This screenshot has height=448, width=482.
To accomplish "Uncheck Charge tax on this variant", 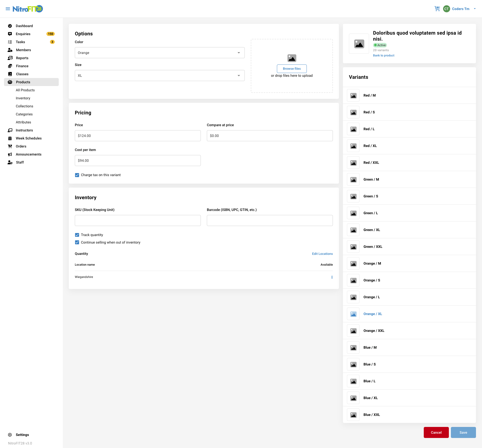I will point(77,175).
